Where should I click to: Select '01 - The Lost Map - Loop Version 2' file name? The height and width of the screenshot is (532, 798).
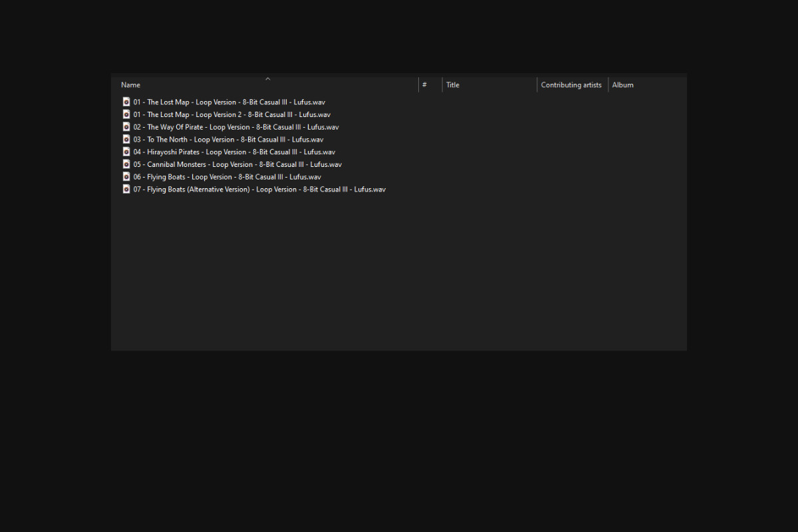232,114
